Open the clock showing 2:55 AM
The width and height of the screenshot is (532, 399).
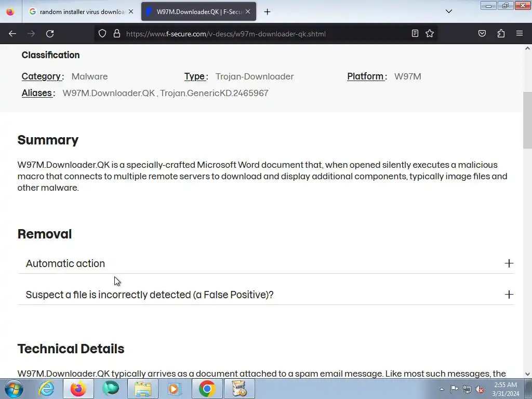506,389
